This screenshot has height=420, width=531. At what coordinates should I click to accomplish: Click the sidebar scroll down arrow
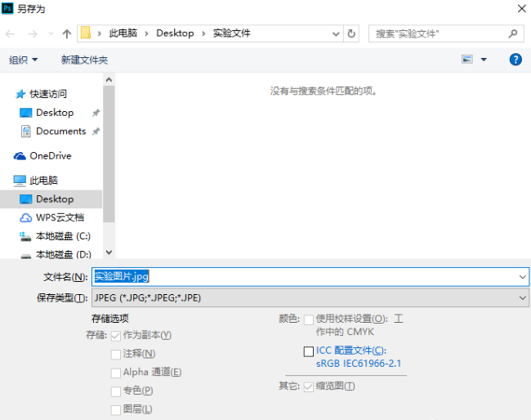[x=109, y=252]
